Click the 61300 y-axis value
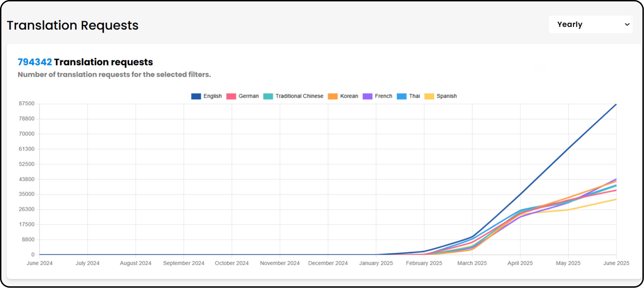The image size is (644, 288). [x=27, y=149]
